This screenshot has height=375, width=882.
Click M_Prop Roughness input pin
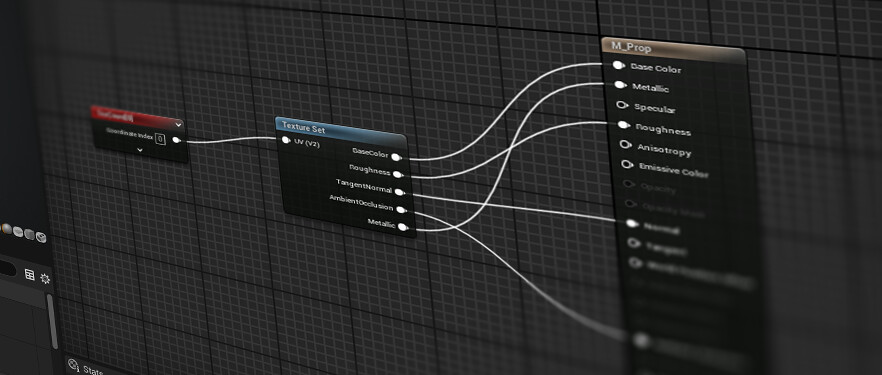point(623,125)
